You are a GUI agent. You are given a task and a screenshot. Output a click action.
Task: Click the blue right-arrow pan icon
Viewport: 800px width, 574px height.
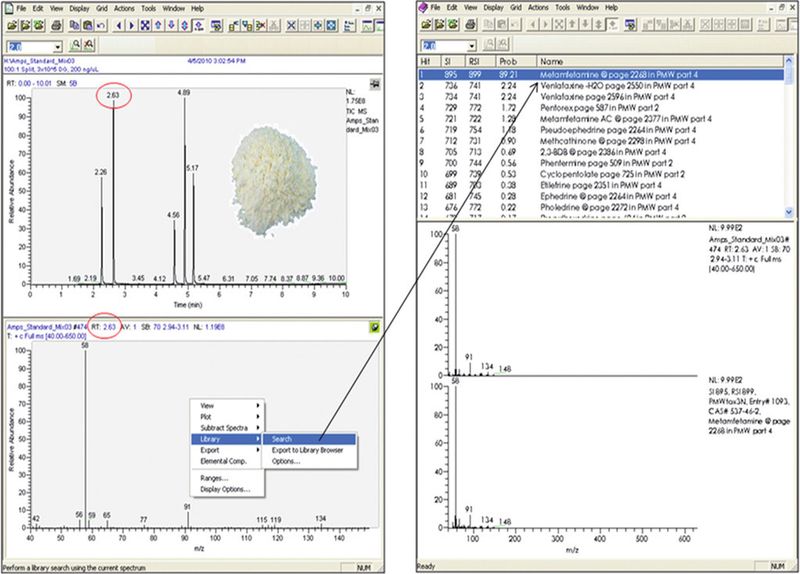(132, 26)
